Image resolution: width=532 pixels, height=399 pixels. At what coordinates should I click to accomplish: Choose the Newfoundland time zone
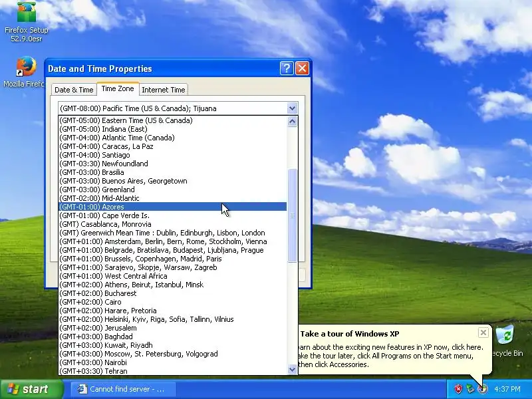click(x=173, y=164)
